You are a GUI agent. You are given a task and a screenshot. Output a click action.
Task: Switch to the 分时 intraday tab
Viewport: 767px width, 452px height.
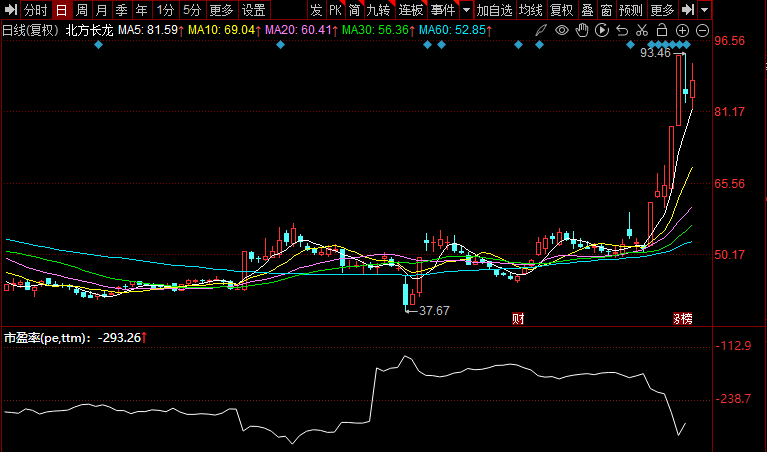click(x=36, y=10)
